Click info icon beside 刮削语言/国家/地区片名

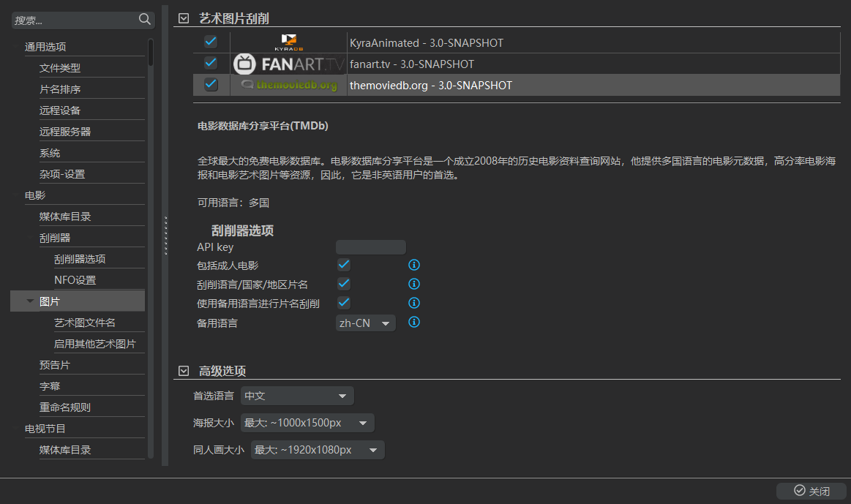pos(413,284)
